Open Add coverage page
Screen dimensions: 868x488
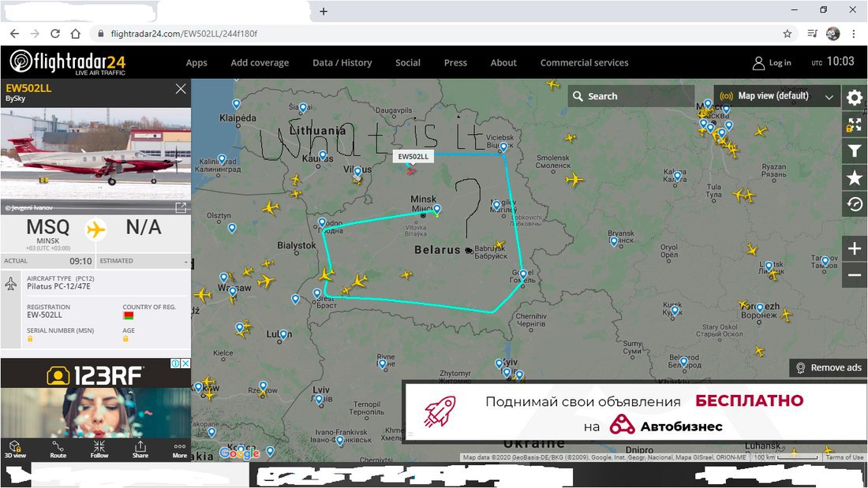point(260,63)
